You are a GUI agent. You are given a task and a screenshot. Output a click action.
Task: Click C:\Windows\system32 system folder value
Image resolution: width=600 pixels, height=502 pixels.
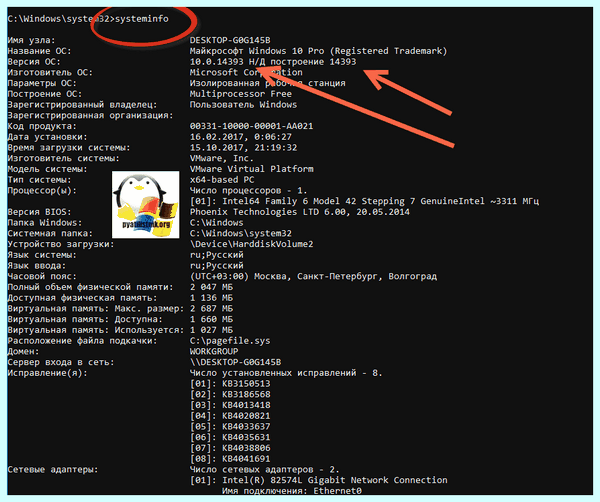(241, 233)
